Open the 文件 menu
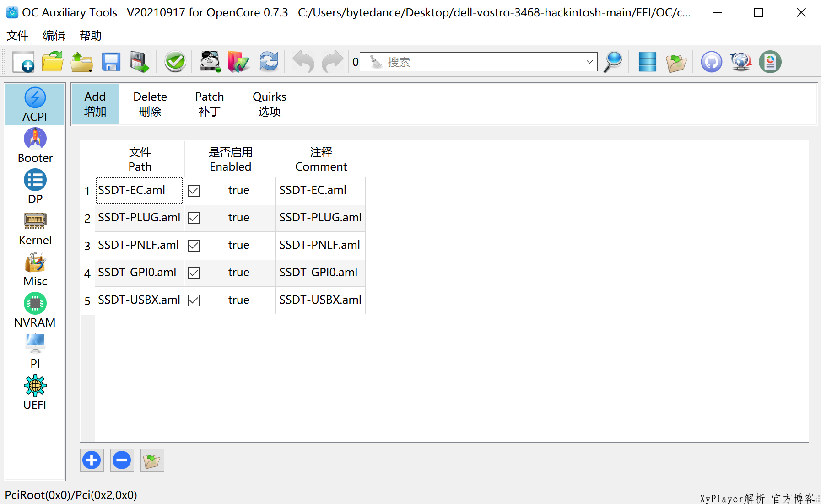This screenshot has width=821, height=504. coord(17,36)
